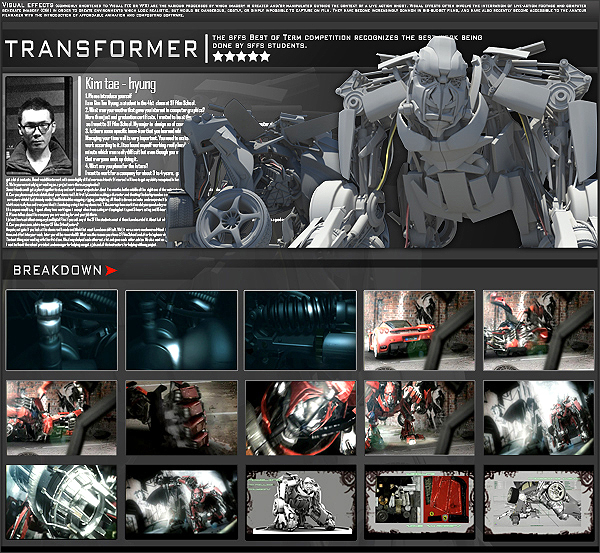Viewport: 600px width, 553px height.
Task: Open thumbnail of red car starting to transform
Action: pyautogui.click(x=538, y=330)
